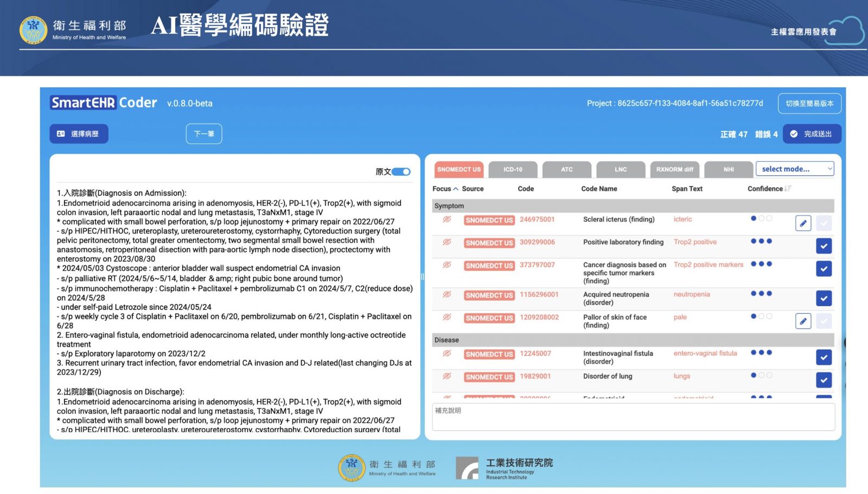
Task: Hide the Scleral icterus row with its eye icon
Action: point(446,219)
